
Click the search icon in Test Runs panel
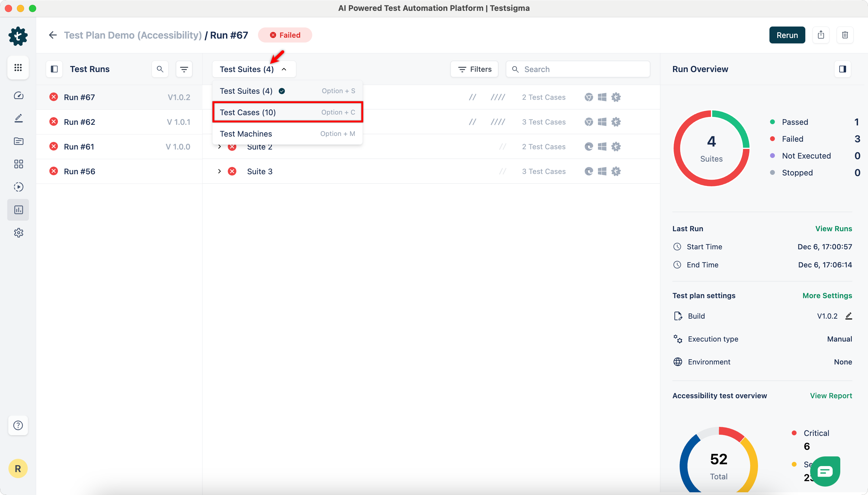(160, 69)
